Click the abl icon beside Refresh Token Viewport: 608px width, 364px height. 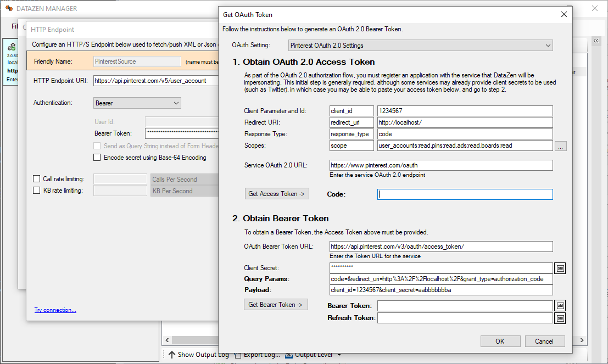560,318
